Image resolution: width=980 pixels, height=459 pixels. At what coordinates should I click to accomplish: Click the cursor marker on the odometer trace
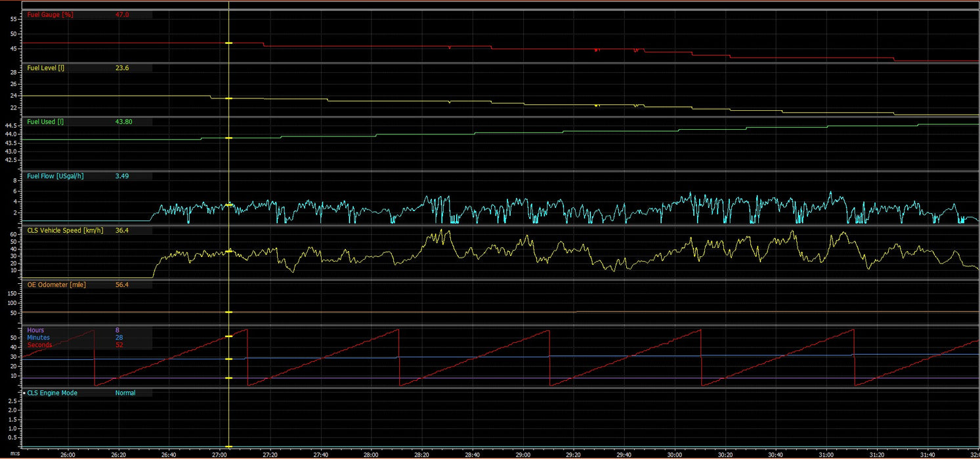pos(228,312)
